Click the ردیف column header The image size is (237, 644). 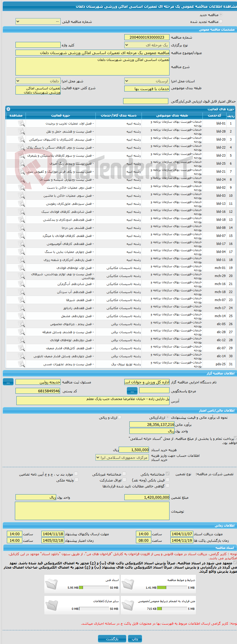coord(231,115)
